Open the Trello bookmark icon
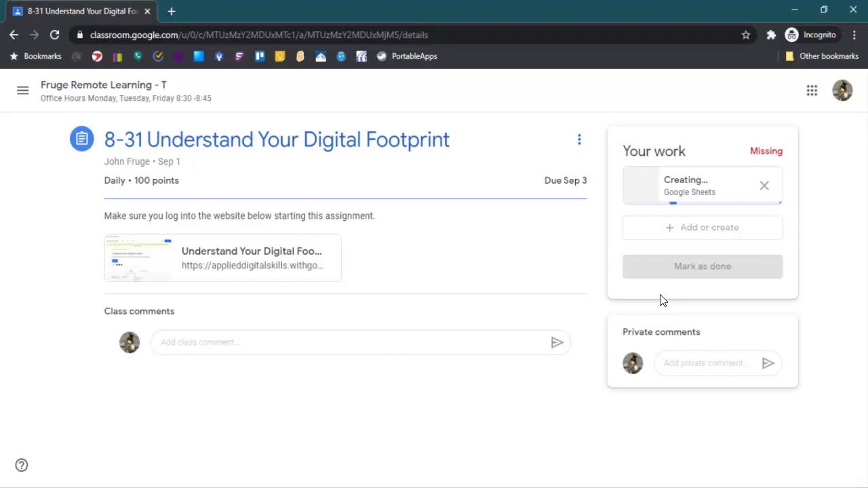 [x=260, y=56]
